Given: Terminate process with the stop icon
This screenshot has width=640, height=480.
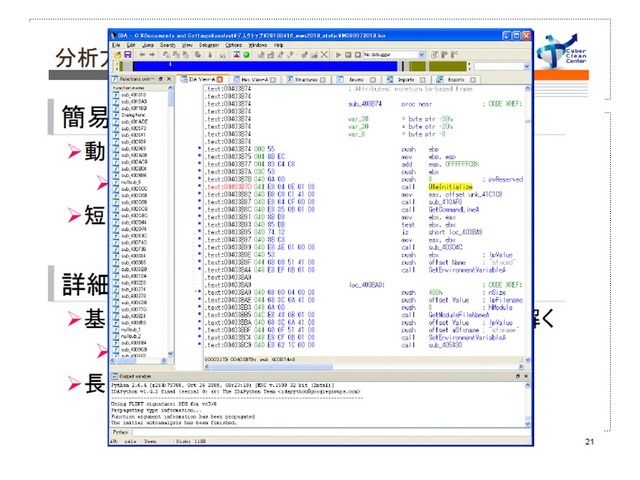Looking at the screenshot, I should click(358, 55).
